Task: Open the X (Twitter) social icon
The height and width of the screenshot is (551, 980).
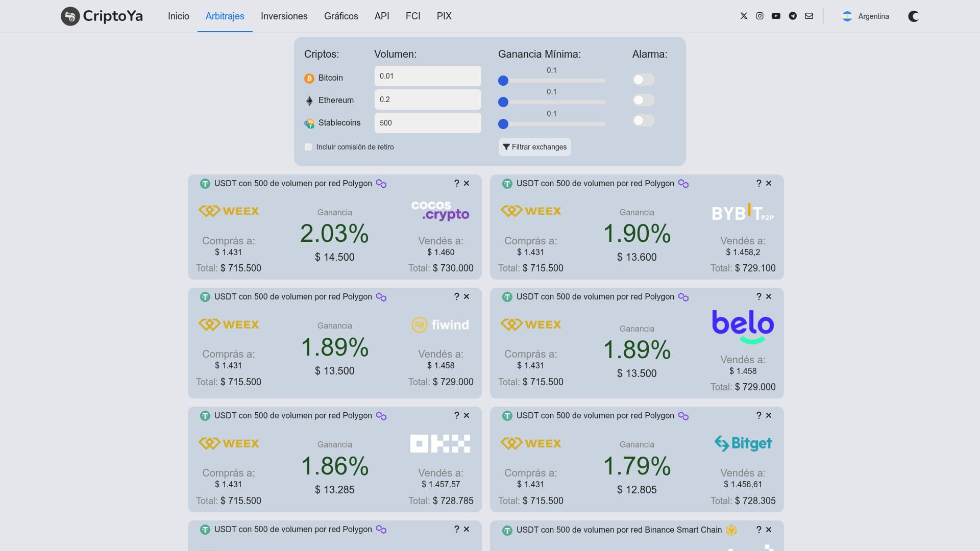Action: [x=744, y=16]
